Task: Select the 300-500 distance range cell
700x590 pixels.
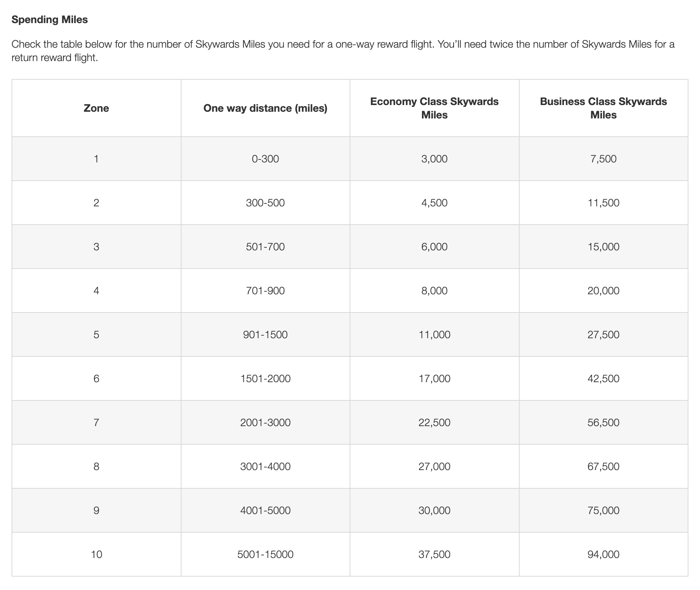Action: point(265,203)
